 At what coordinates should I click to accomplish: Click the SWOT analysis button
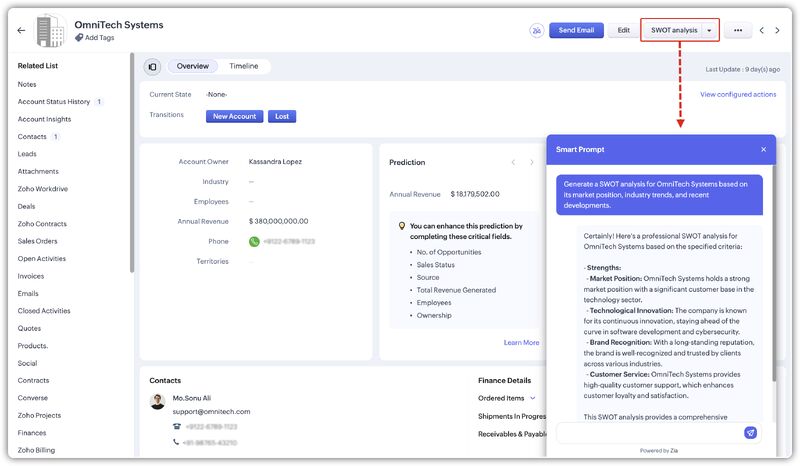673,30
